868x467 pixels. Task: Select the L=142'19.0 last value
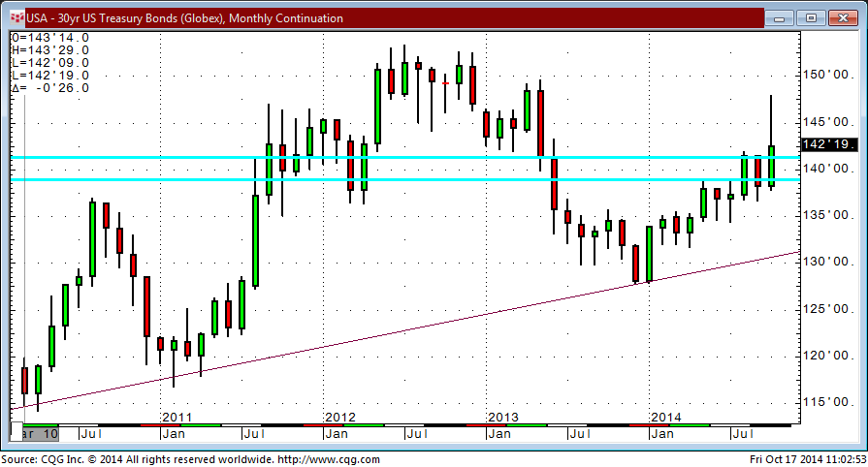click(x=50, y=76)
